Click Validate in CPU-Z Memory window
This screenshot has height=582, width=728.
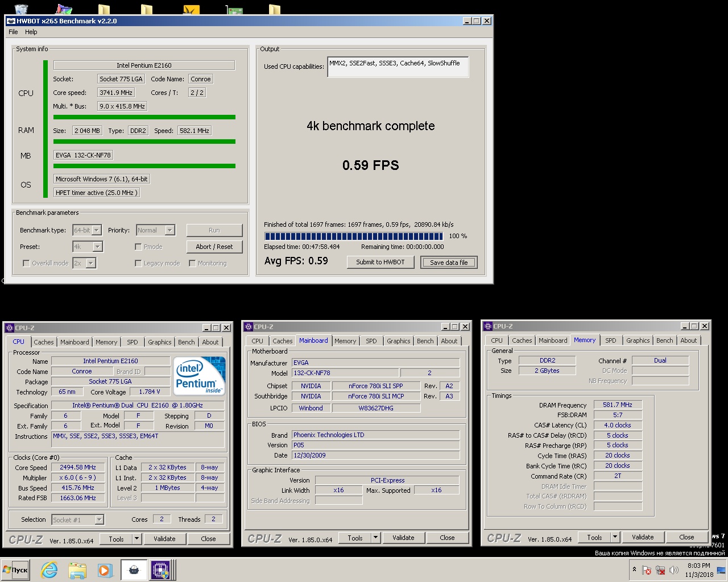point(643,537)
